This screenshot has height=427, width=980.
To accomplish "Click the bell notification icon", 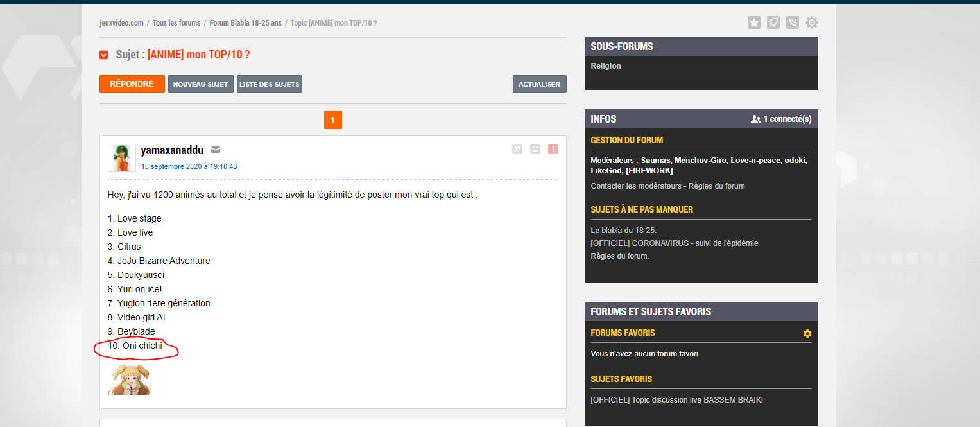I will pos(773,23).
